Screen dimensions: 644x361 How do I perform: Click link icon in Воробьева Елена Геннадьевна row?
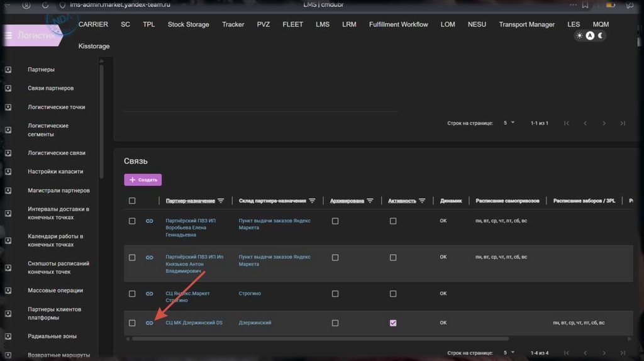(149, 221)
